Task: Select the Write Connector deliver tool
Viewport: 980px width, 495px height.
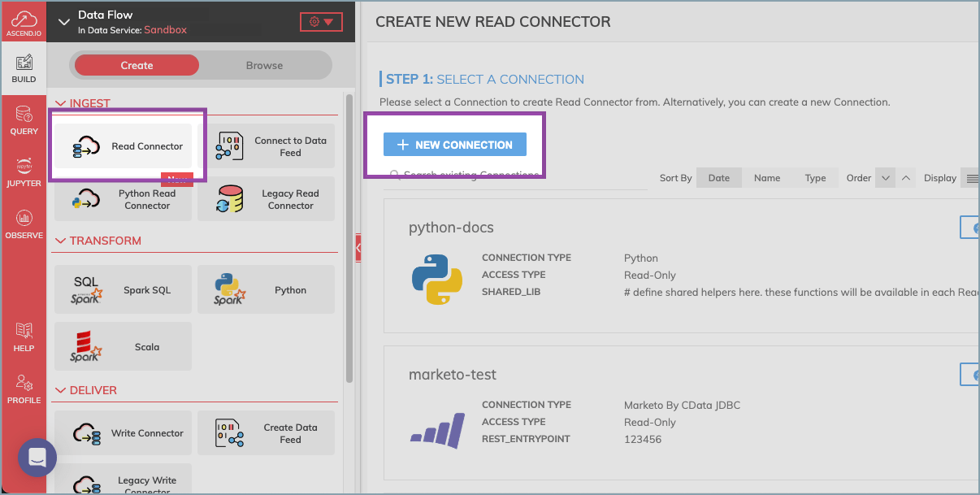Action: [x=123, y=432]
